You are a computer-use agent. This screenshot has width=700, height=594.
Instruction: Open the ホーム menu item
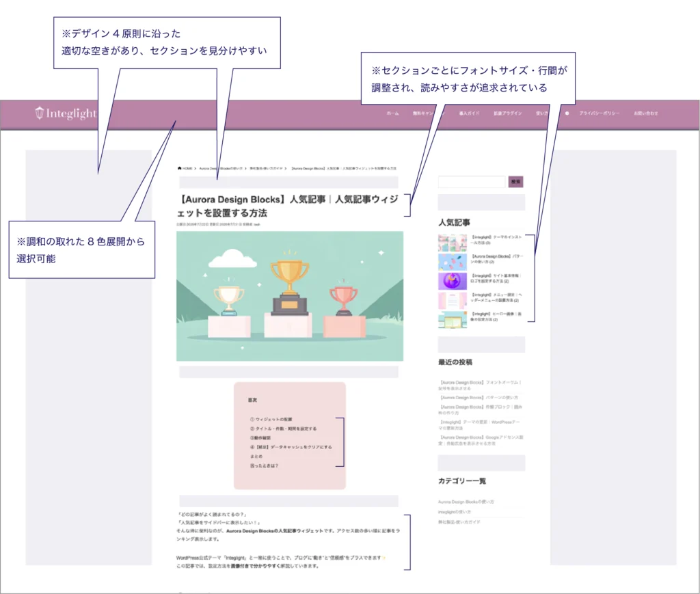tap(392, 113)
